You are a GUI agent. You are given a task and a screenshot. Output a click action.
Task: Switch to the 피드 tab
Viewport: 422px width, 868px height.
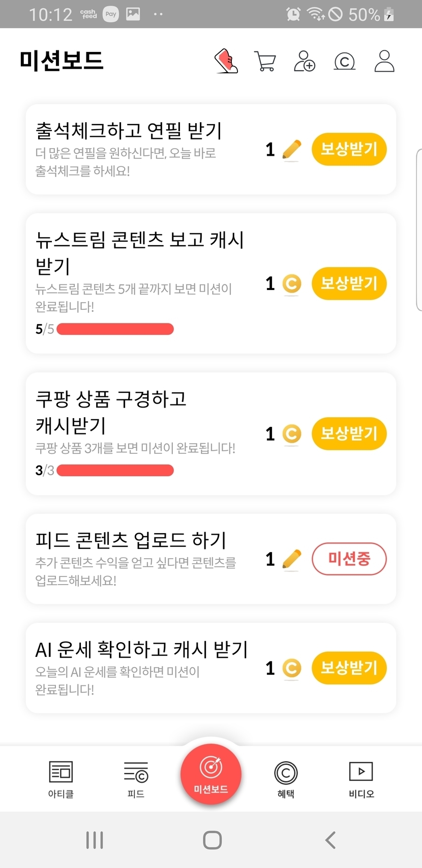point(136,779)
